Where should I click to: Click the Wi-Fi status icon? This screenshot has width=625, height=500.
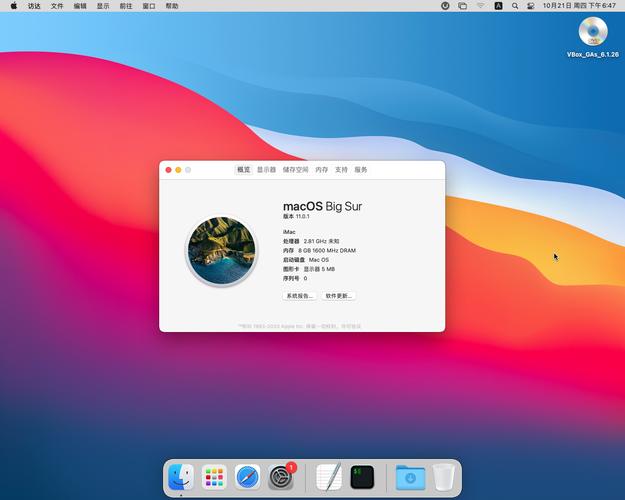(481, 6)
